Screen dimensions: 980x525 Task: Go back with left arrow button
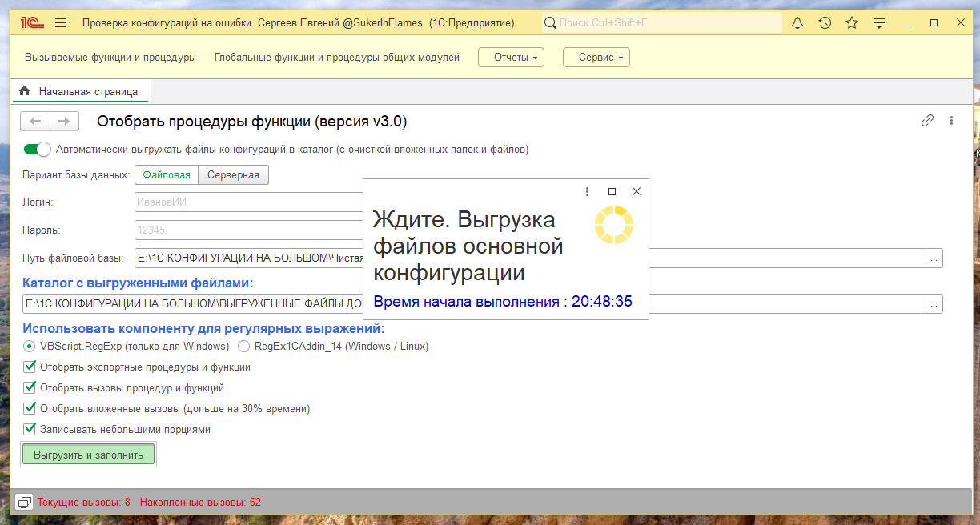[x=35, y=121]
